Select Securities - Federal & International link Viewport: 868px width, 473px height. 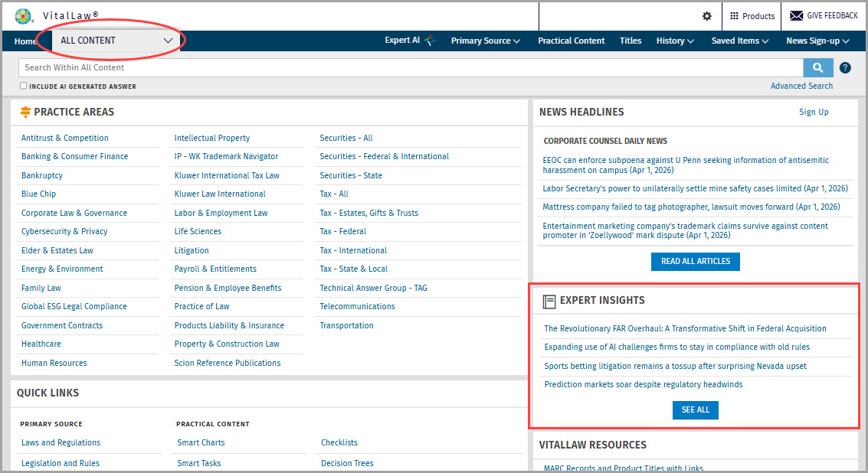384,157
